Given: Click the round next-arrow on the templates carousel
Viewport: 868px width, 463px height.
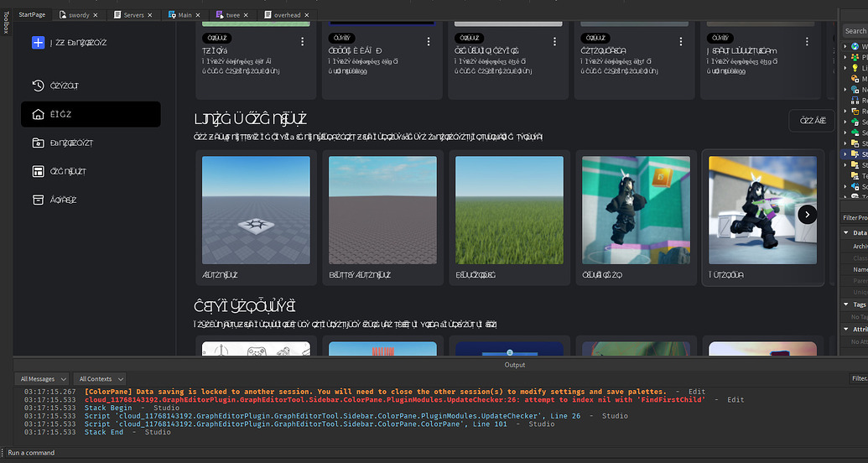Looking at the screenshot, I should coord(807,215).
